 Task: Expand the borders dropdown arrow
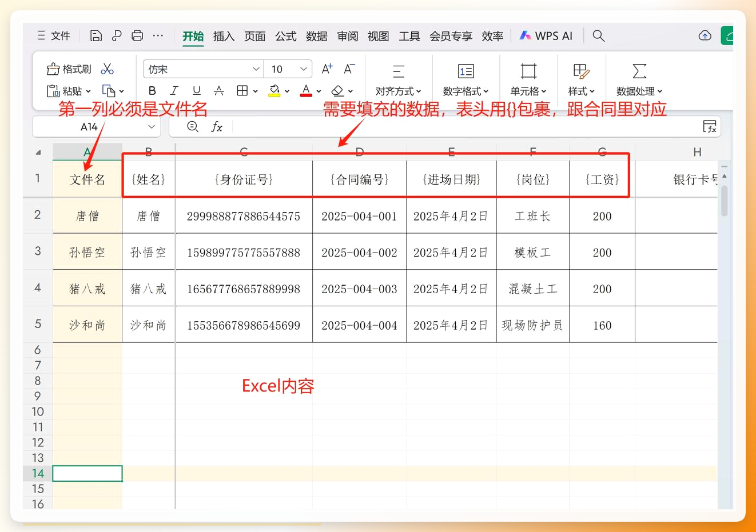[255, 91]
